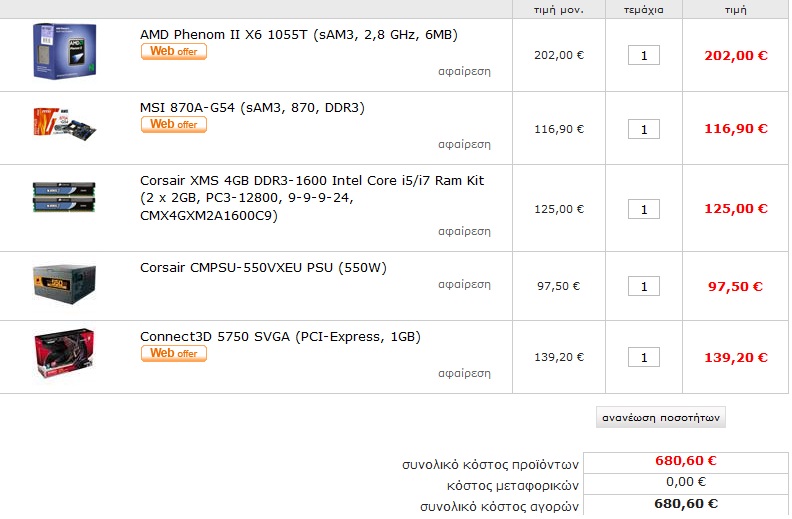792x519 pixels.
Task: Open AMD Phenom II X6 1055T product title
Action: click(299, 35)
